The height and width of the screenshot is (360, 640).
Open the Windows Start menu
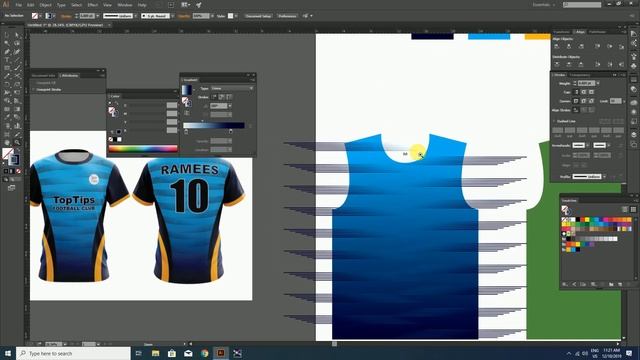pos(8,353)
